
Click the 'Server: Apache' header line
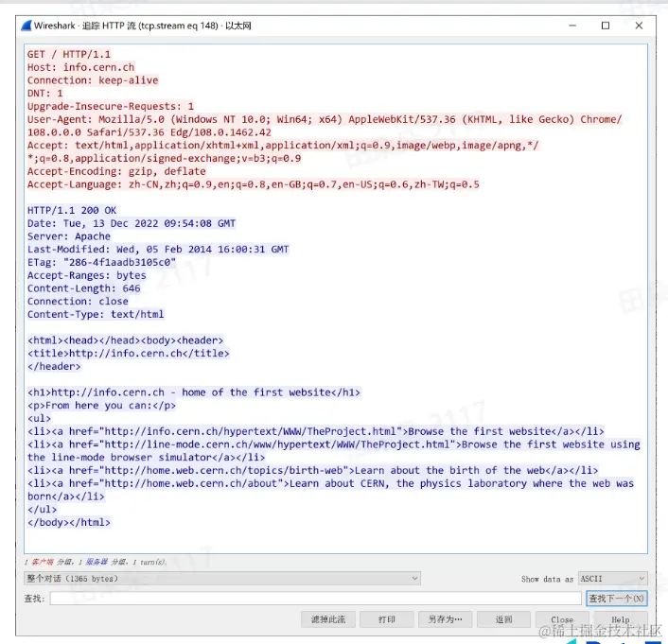[x=69, y=236]
